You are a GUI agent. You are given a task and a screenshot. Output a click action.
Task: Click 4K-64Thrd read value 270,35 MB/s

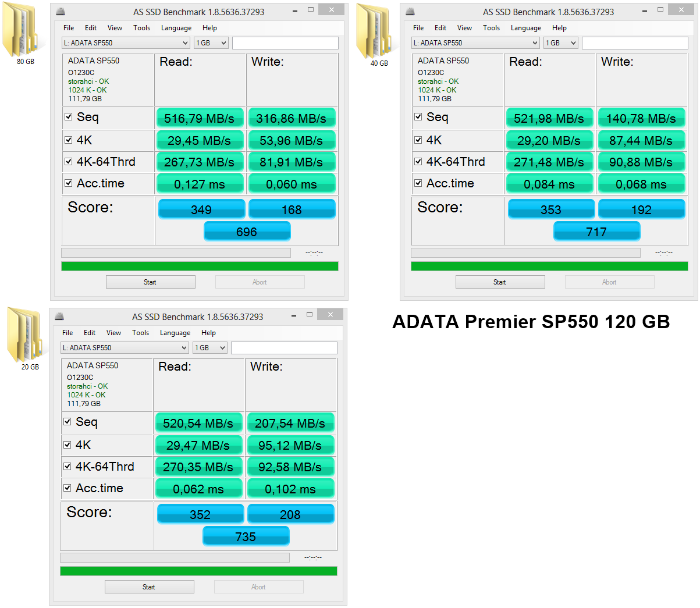(198, 467)
